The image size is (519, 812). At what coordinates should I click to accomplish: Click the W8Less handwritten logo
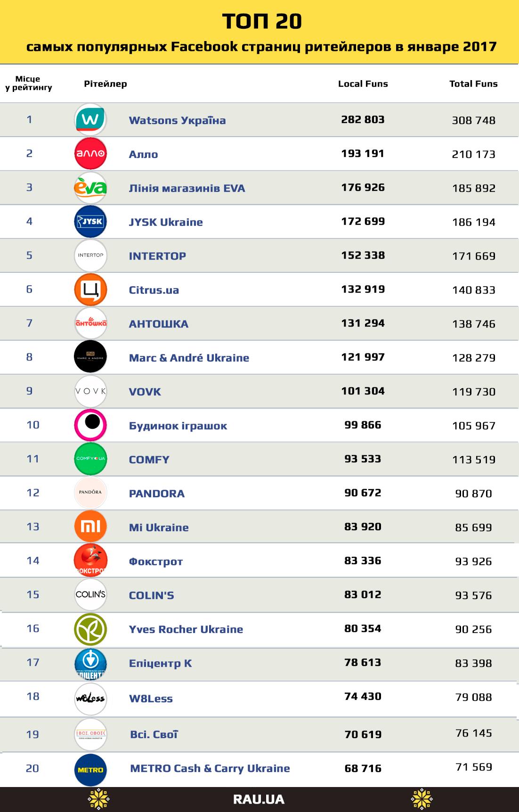[90, 698]
